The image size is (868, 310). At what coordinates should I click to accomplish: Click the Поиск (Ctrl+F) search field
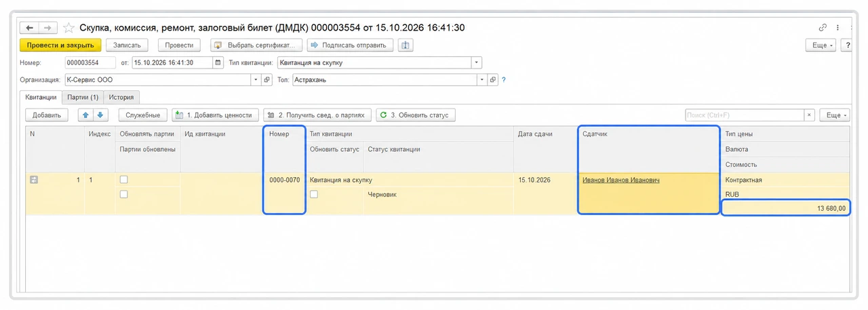(744, 115)
